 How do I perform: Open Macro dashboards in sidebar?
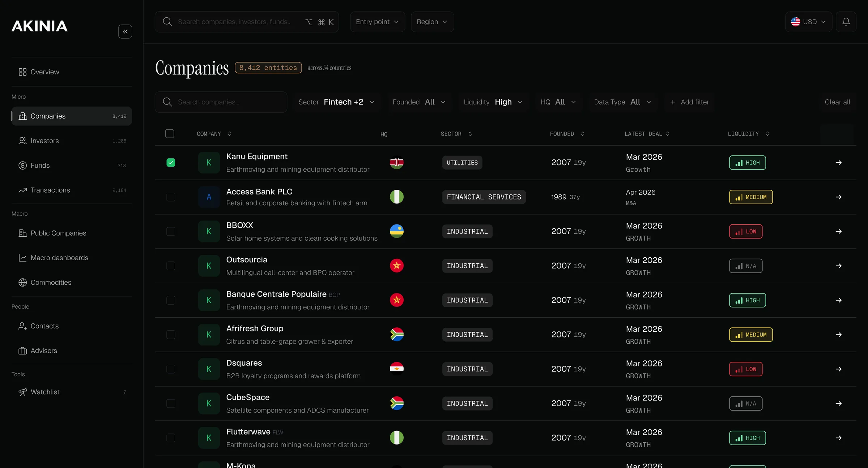(x=72, y=258)
